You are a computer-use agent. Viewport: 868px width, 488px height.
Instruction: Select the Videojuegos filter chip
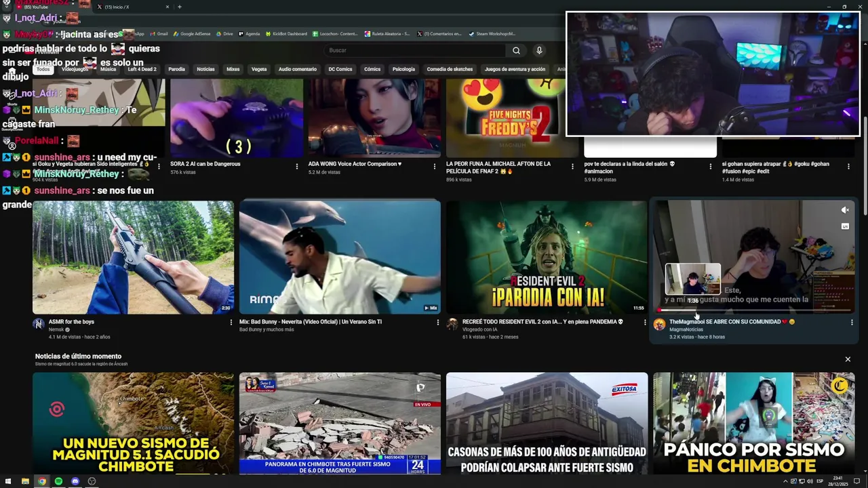click(75, 69)
